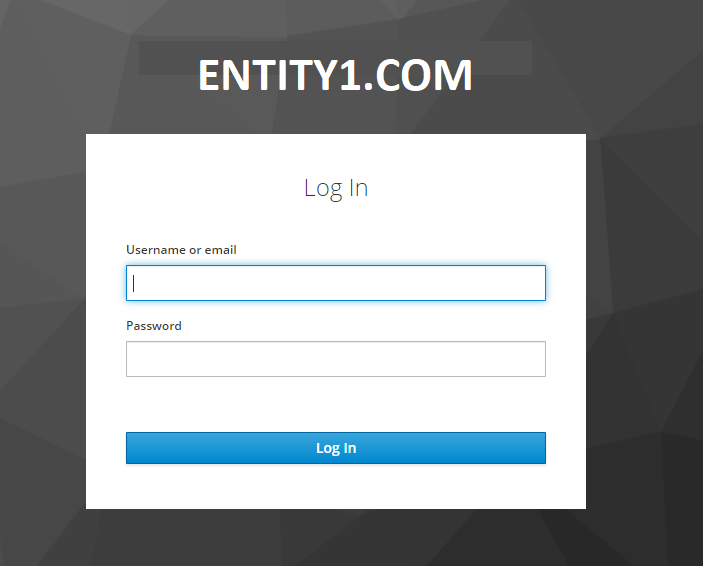Click the ENTITY1.COM site title
This screenshot has width=703, height=566.
click(x=335, y=75)
